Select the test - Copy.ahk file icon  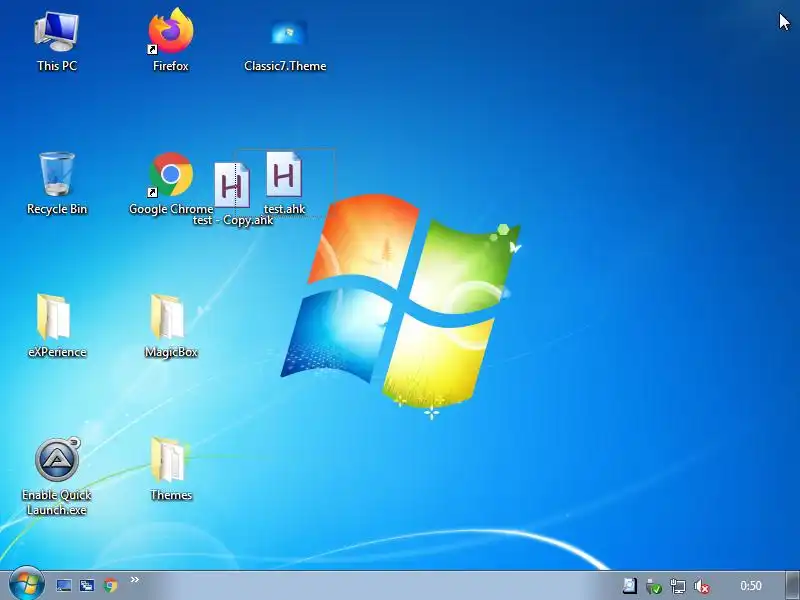tap(232, 185)
